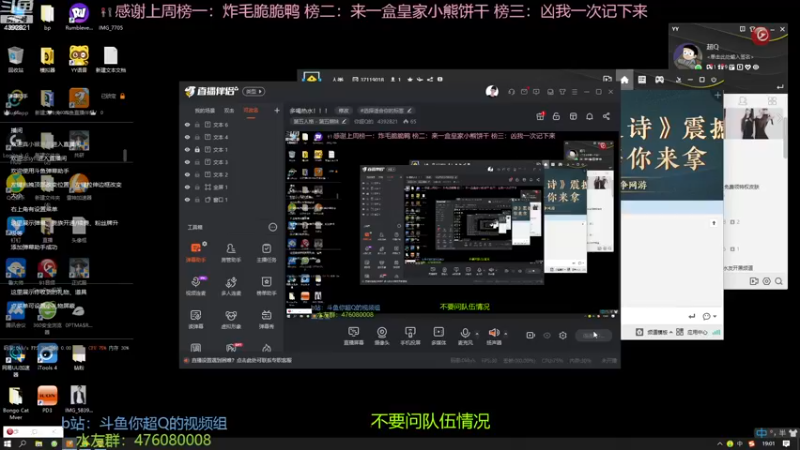Click the gamepad icon in YY channel window

[x=659, y=80]
